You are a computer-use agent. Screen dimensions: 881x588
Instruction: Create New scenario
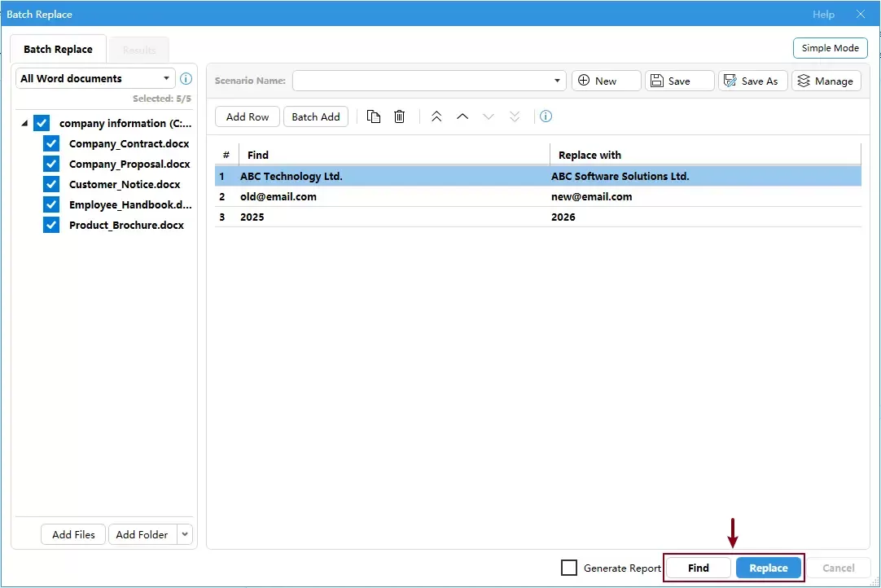click(607, 81)
